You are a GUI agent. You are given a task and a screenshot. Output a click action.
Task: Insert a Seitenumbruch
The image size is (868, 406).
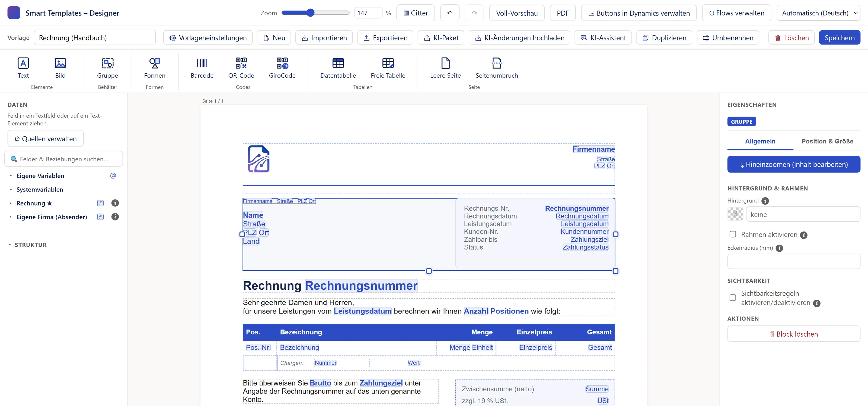497,68
